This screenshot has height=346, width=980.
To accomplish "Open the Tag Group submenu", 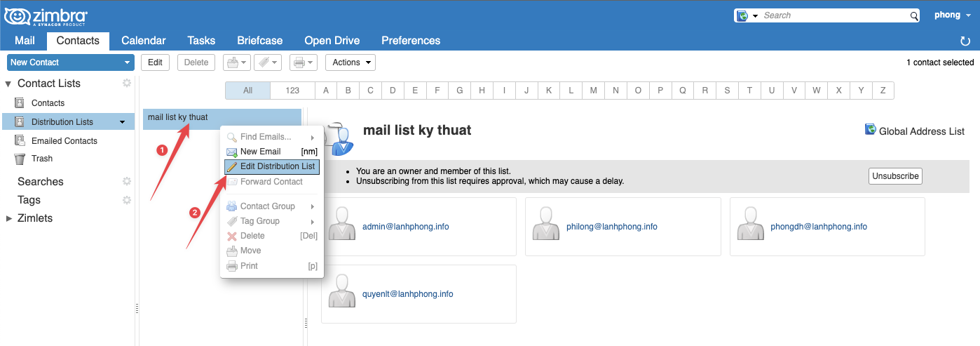I will pos(271,221).
